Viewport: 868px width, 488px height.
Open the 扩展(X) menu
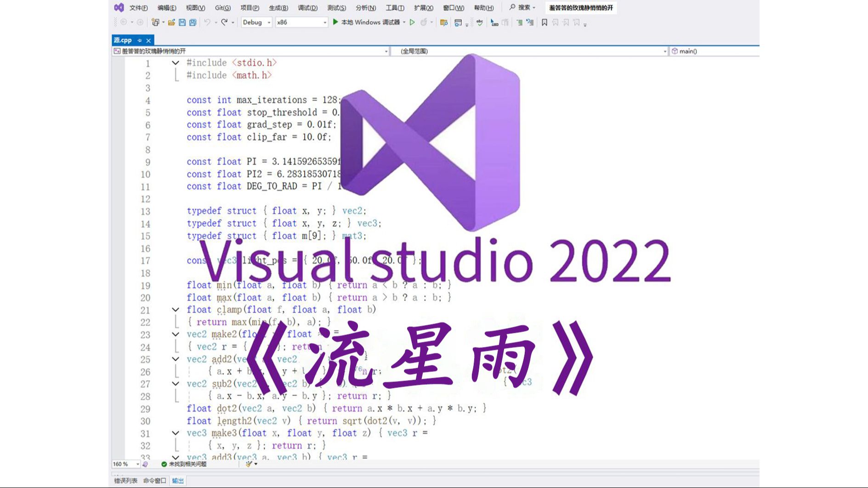click(424, 8)
